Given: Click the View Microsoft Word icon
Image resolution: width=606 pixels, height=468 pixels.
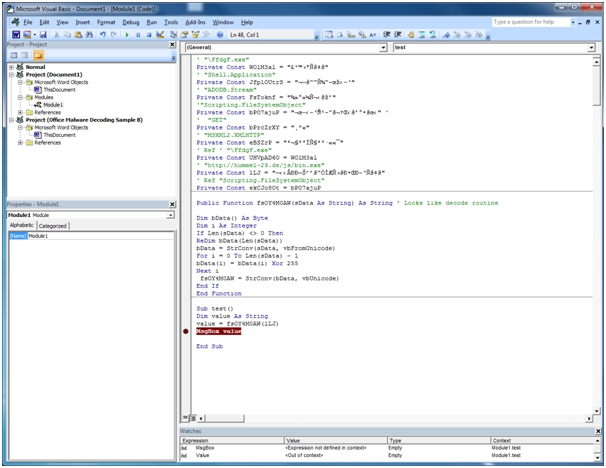Looking at the screenshot, I should (x=16, y=35).
